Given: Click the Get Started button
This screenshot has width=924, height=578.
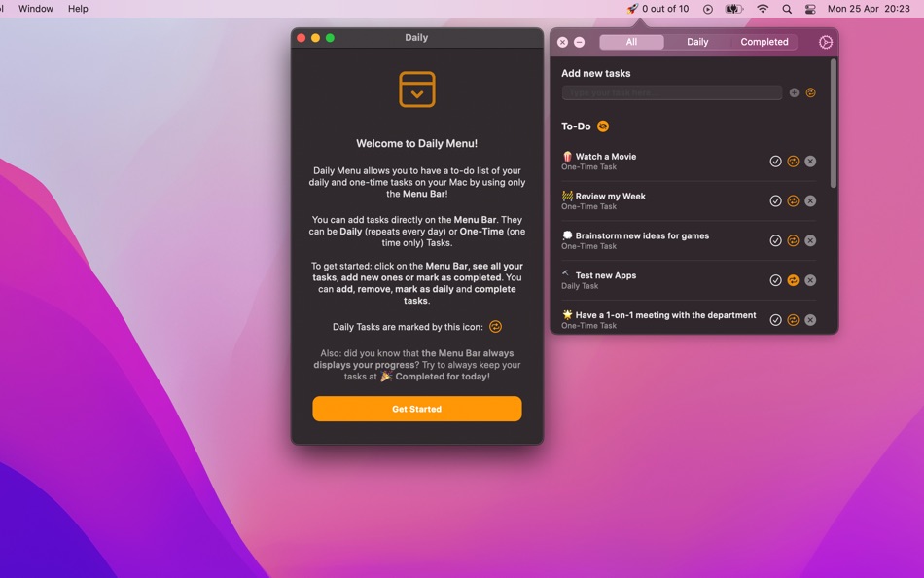Looking at the screenshot, I should (x=416, y=409).
